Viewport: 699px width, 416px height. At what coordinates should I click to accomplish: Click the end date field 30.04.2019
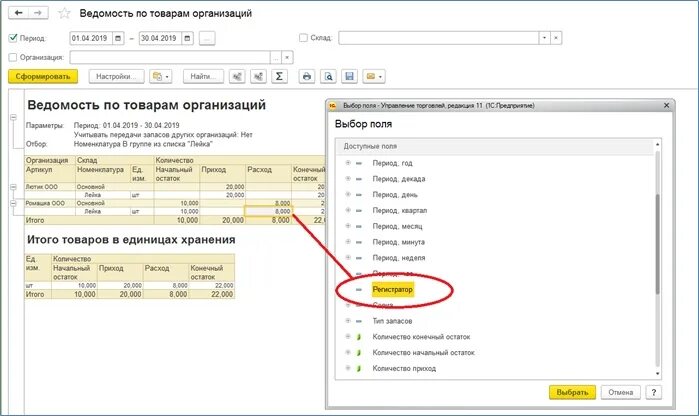[160, 38]
